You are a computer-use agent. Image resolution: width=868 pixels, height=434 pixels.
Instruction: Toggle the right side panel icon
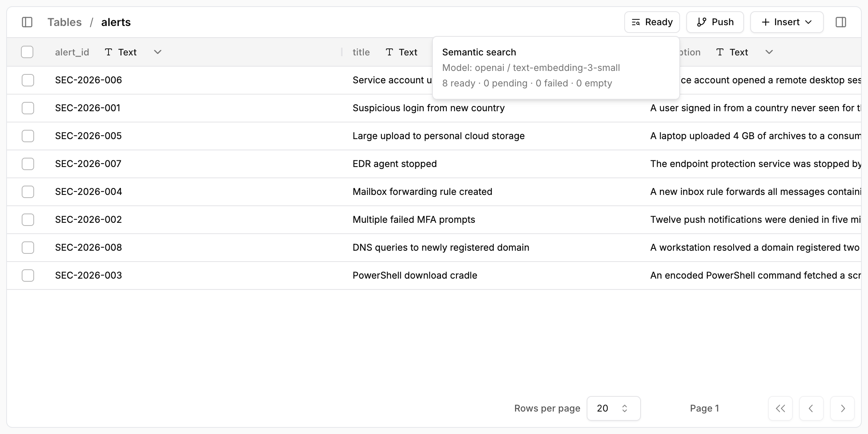click(x=841, y=22)
